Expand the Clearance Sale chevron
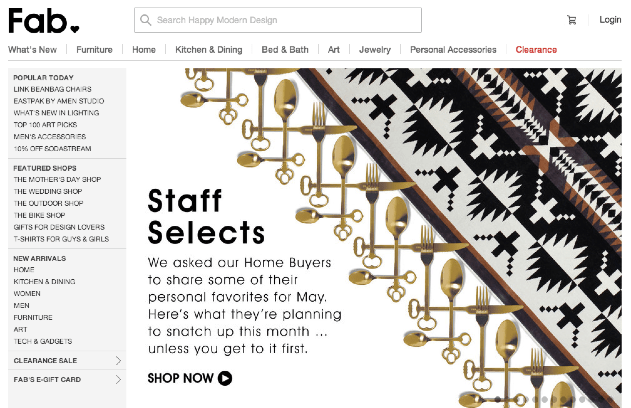 118,360
